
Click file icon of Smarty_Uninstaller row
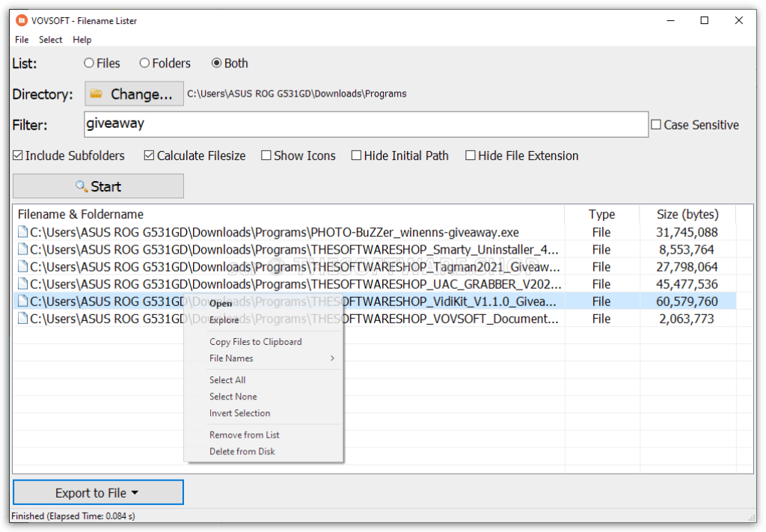[x=22, y=249]
